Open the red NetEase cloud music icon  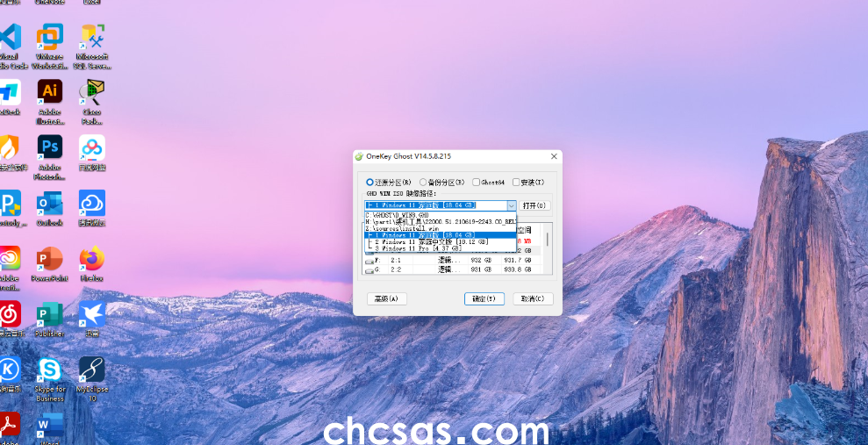pos(11,319)
